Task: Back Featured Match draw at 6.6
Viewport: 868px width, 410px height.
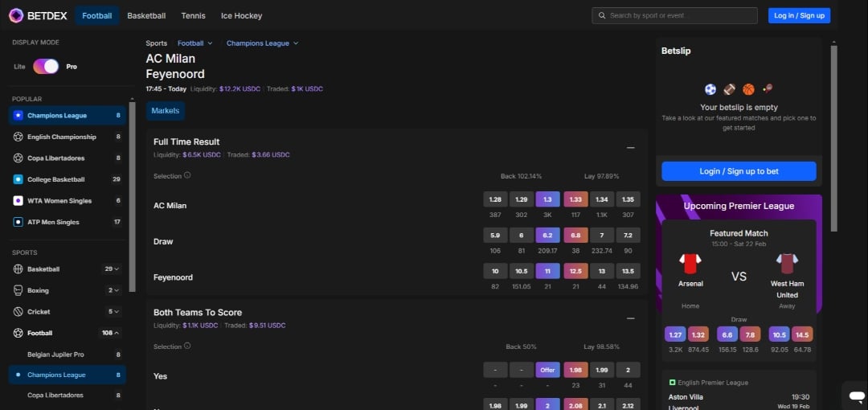Action: coord(727,334)
